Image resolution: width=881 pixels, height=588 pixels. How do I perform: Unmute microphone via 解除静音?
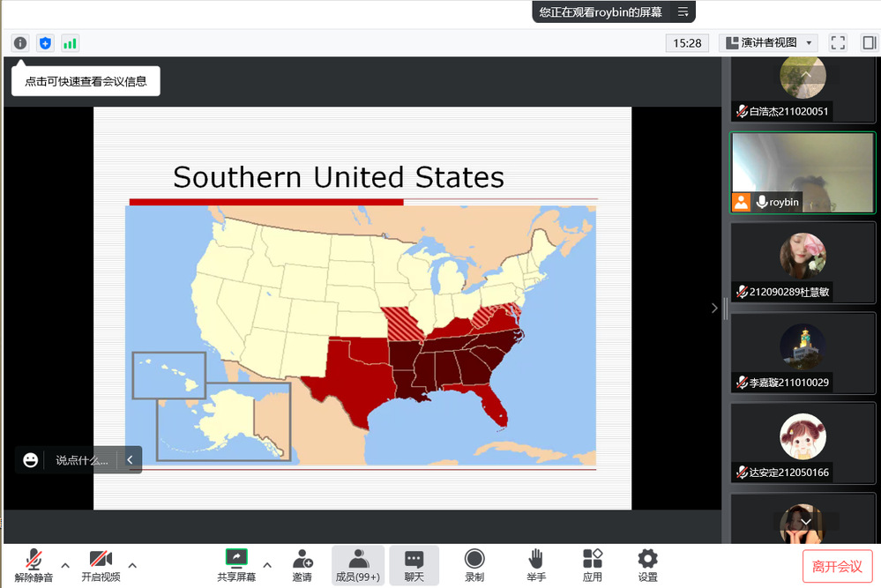click(x=34, y=565)
